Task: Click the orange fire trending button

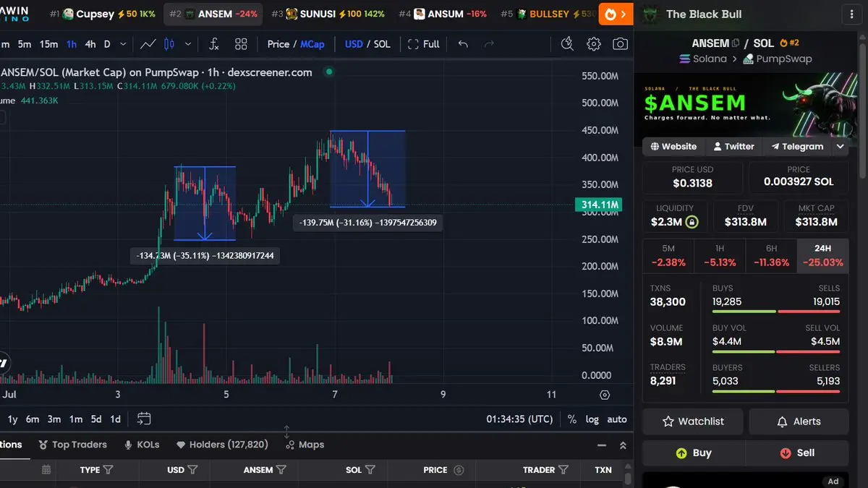Action: 617,14
